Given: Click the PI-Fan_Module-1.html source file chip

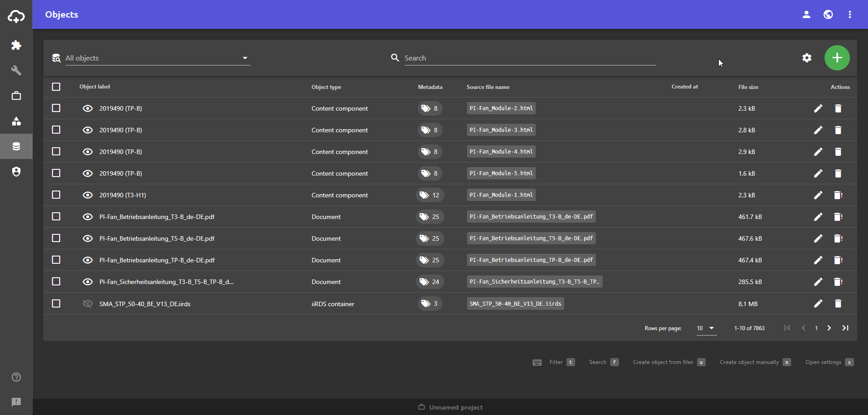Looking at the screenshot, I should click(x=501, y=195).
